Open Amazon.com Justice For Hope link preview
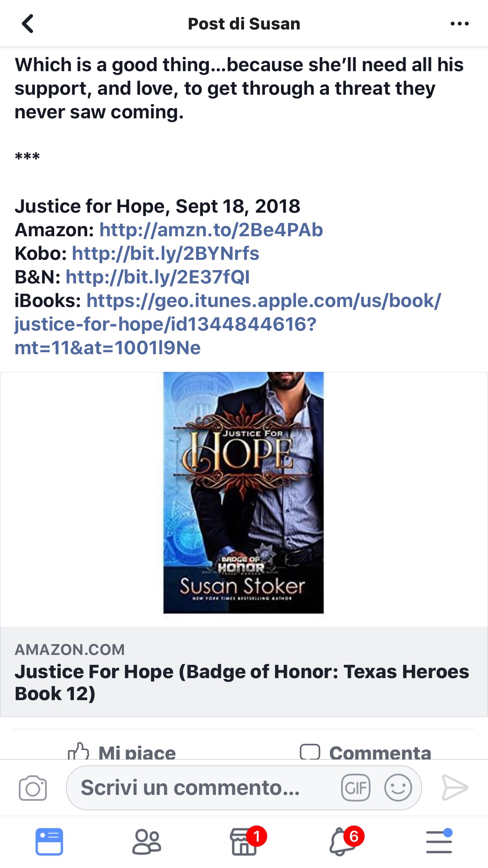The width and height of the screenshot is (488, 868). point(244,671)
